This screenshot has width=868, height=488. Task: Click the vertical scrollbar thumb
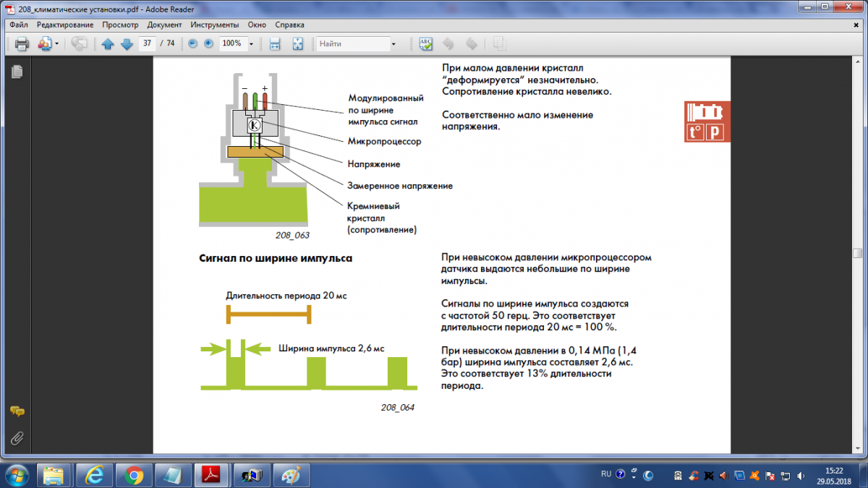point(857,253)
